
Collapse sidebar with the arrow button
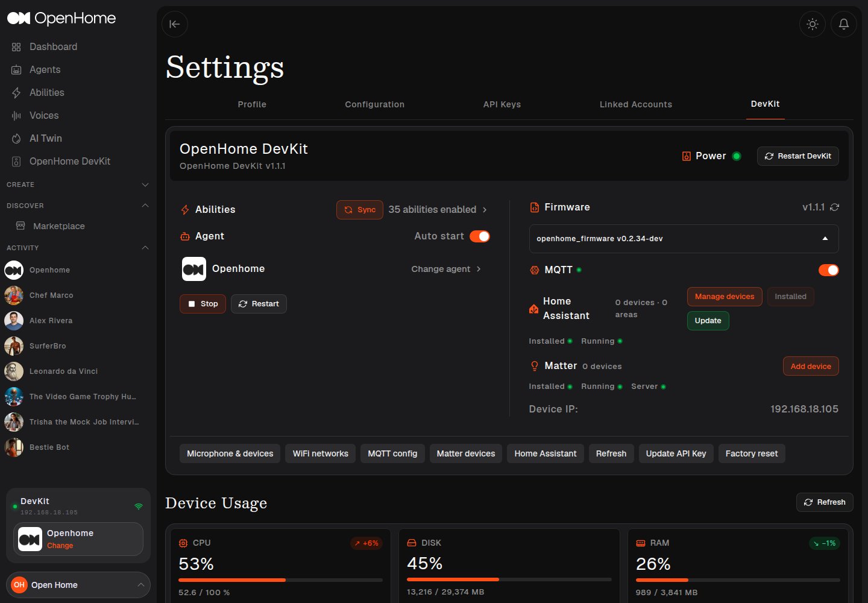[175, 24]
